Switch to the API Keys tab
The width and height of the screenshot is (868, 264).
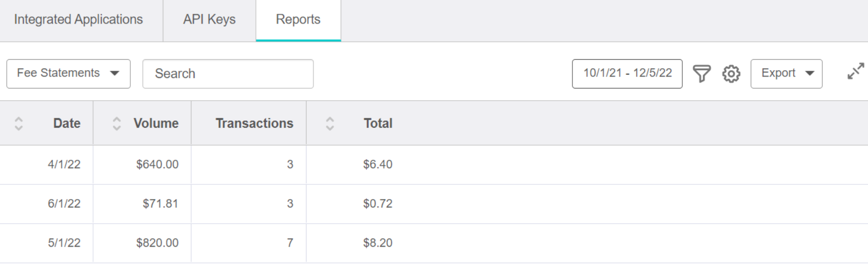209,20
